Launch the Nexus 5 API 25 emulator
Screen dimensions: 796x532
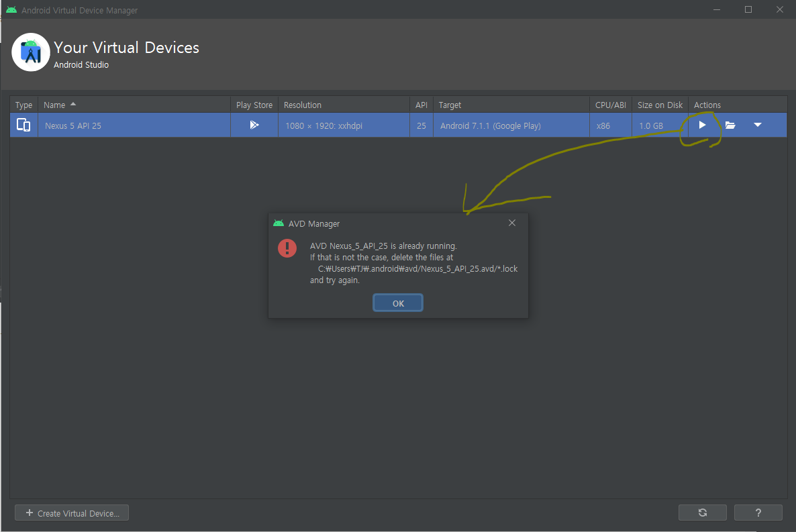[x=702, y=125]
